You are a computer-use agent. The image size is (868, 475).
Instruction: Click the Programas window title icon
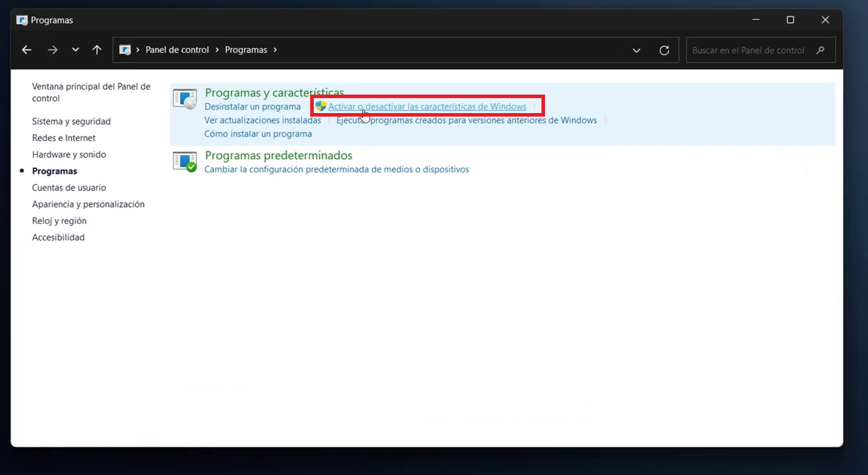pos(22,20)
